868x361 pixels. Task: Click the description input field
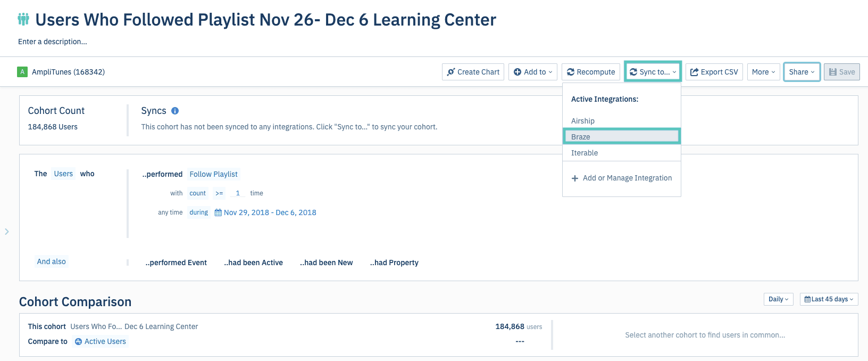point(53,42)
